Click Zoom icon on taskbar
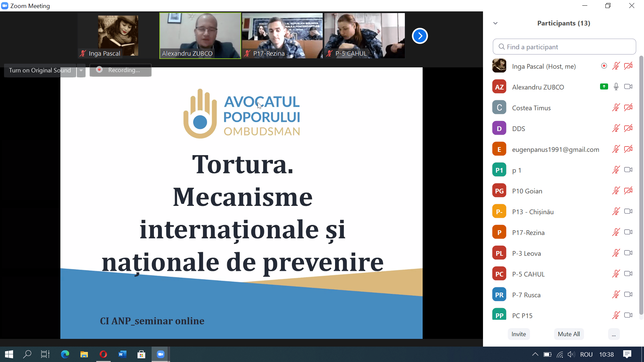The image size is (644, 362). click(161, 354)
